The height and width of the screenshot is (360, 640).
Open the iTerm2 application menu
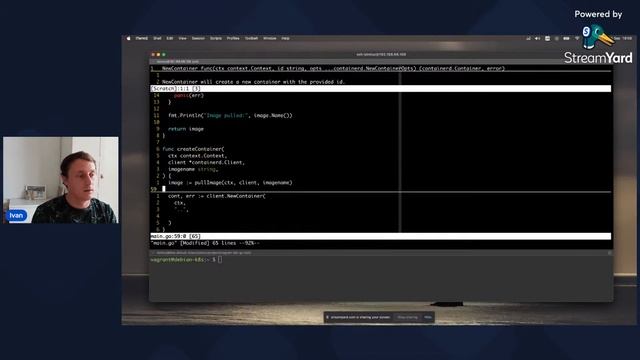[142, 38]
